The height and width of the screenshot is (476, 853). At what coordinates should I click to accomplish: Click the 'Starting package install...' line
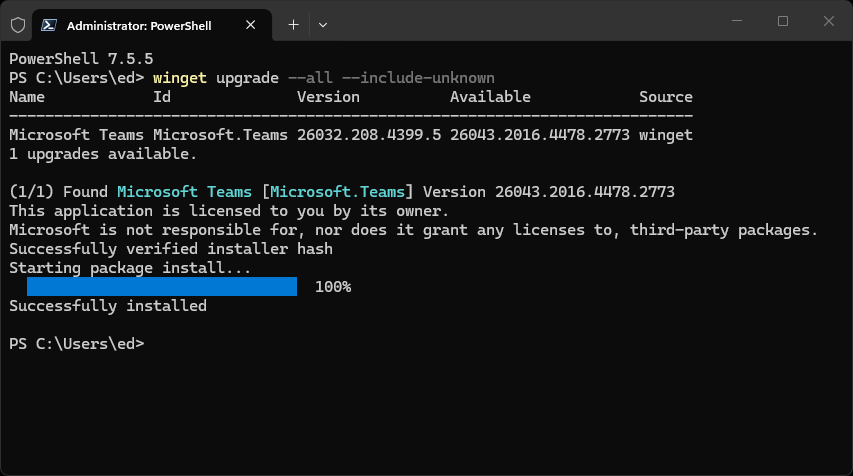pyautogui.click(x=130, y=268)
